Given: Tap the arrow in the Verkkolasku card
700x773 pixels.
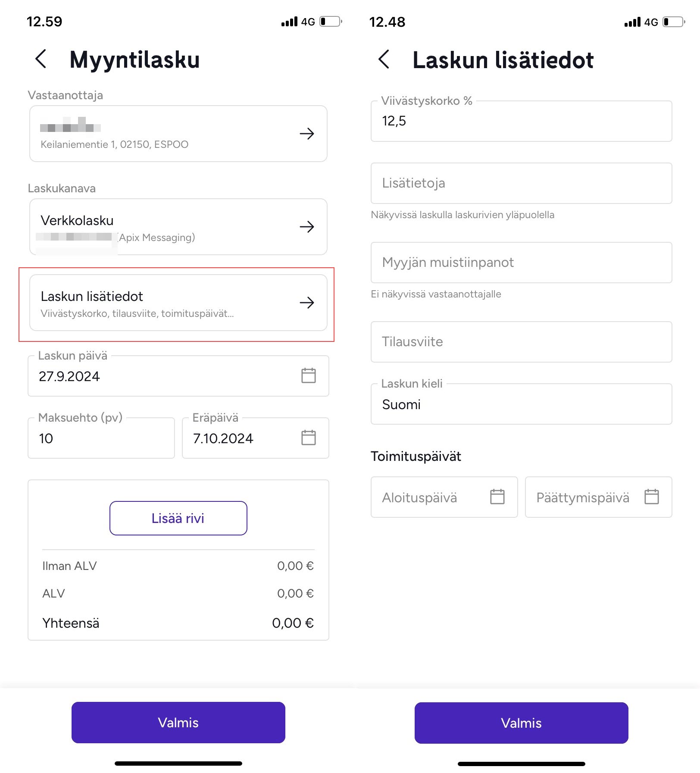Looking at the screenshot, I should (x=306, y=227).
